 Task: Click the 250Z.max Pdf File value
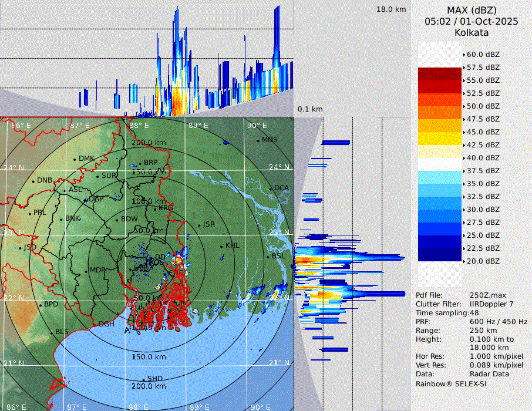485,295
